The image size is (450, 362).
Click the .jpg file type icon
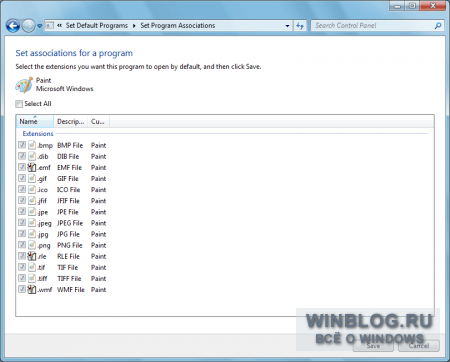(x=32, y=234)
